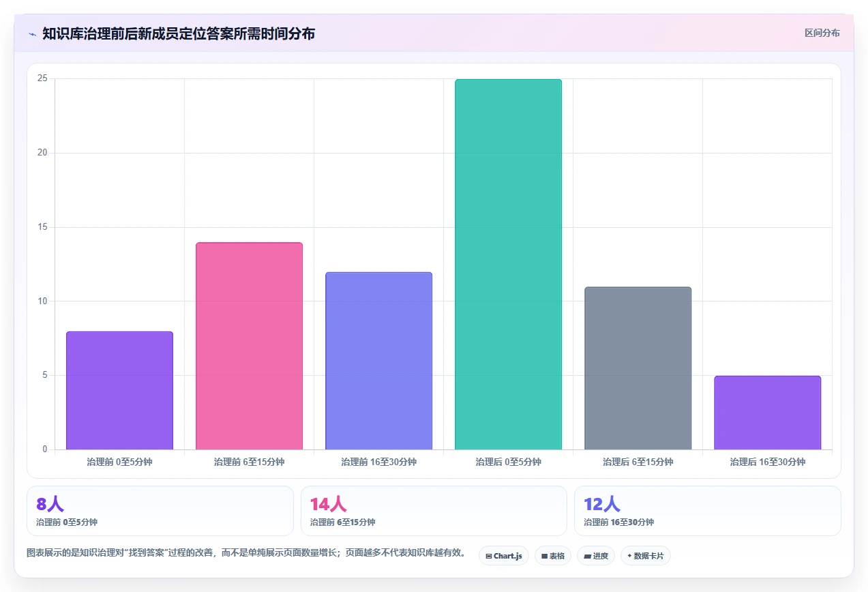Click the x-axis label 治理后 16至30分钟
Viewport: 868px width, 592px height.
pos(767,462)
